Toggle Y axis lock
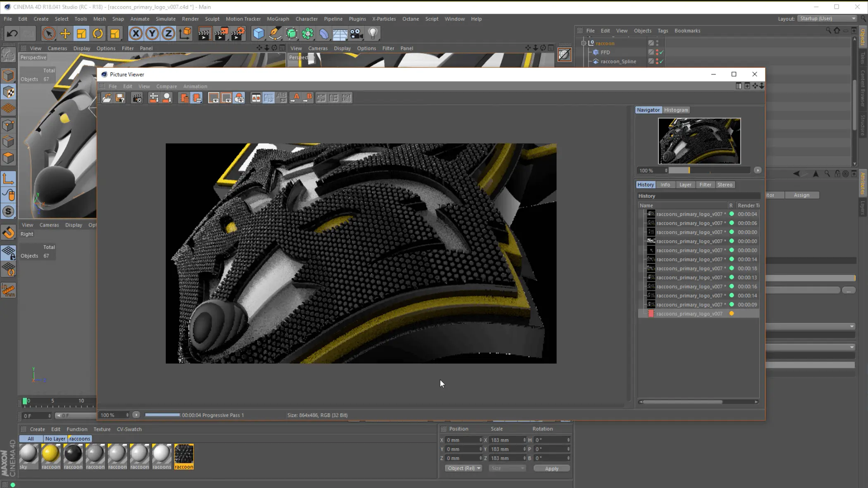This screenshot has height=488, width=868. click(152, 33)
